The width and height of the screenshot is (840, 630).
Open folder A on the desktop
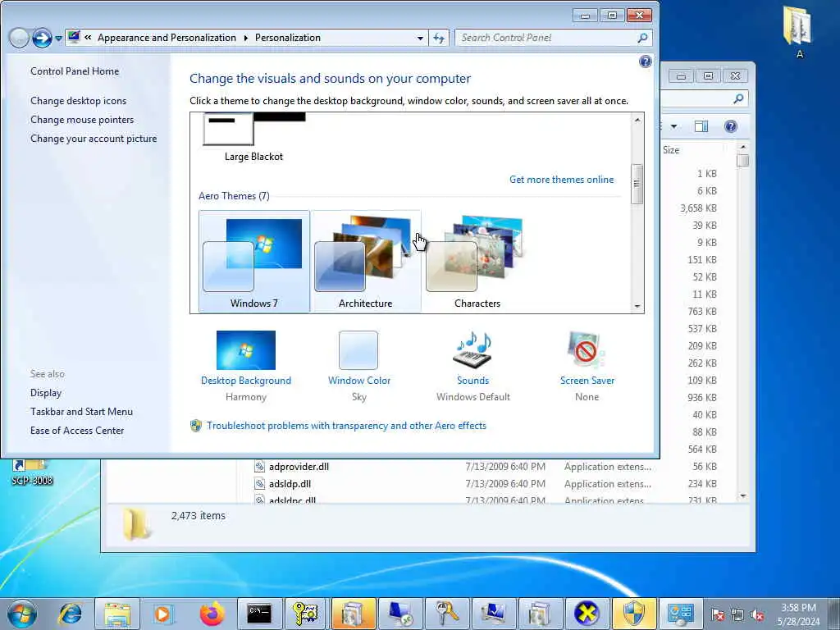[799, 30]
